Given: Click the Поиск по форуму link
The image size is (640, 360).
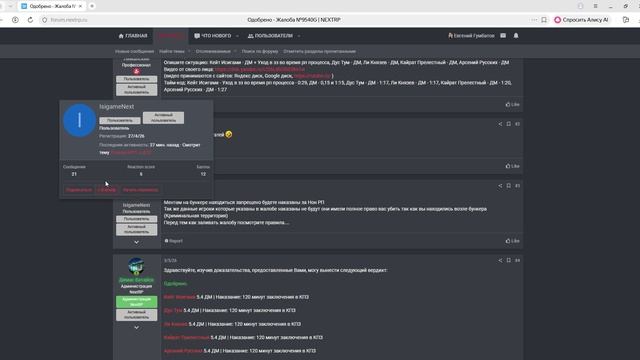Looking at the screenshot, I should click(x=260, y=51).
